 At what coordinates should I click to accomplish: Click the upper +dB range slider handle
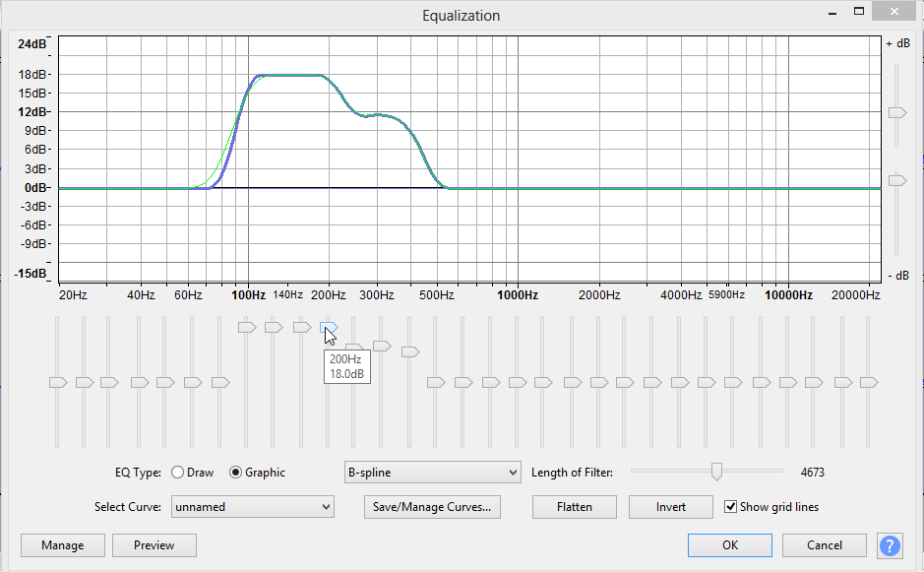click(896, 113)
